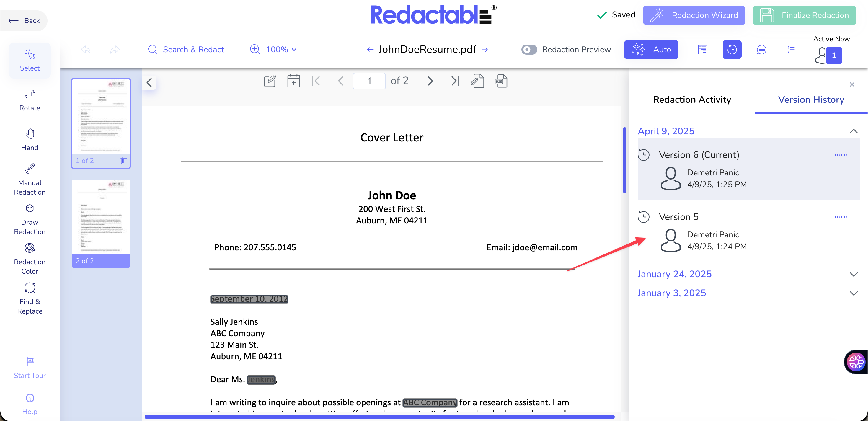Viewport: 868px width, 421px height.
Task: Delete page 1 using trash icon
Action: [124, 160]
